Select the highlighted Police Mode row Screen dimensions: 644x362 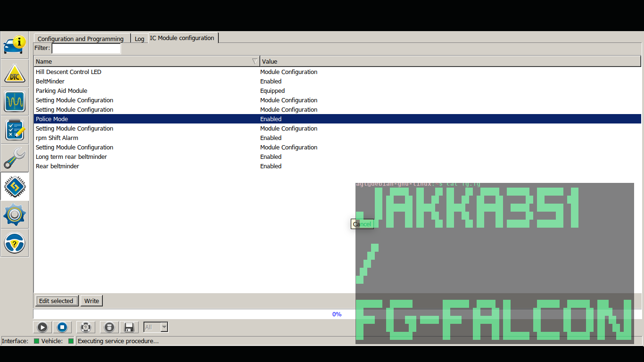[x=338, y=119]
